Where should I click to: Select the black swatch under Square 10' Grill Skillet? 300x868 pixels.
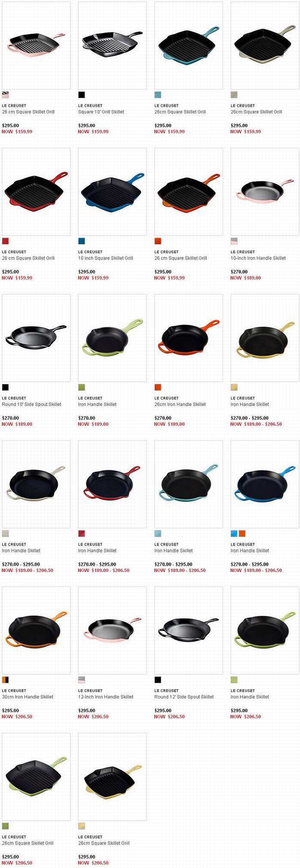coord(81,95)
